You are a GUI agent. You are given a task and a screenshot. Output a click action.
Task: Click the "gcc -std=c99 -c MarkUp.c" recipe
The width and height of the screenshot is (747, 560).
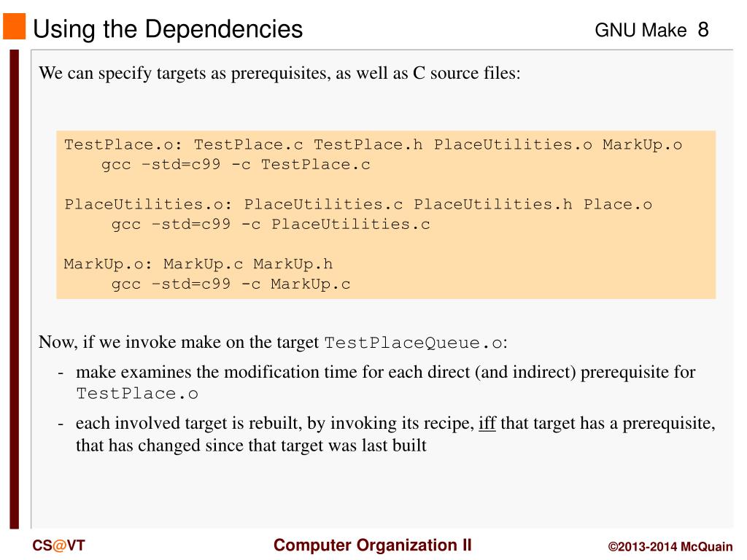(231, 284)
